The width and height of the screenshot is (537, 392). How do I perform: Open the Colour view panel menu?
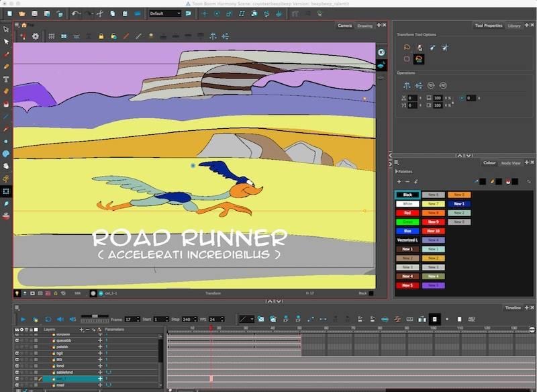pos(397,162)
